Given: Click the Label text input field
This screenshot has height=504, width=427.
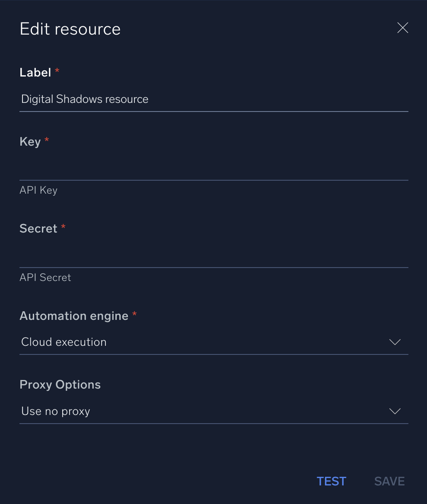Looking at the screenshot, I should click(213, 99).
